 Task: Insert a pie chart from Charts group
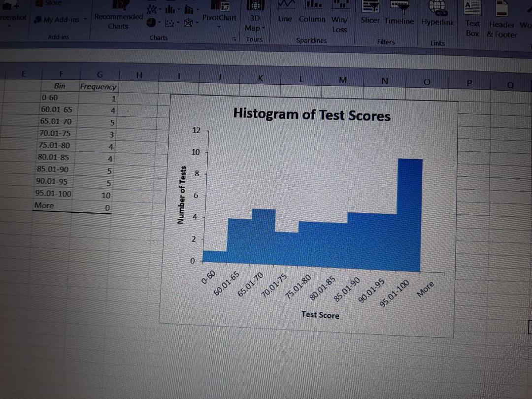point(151,23)
